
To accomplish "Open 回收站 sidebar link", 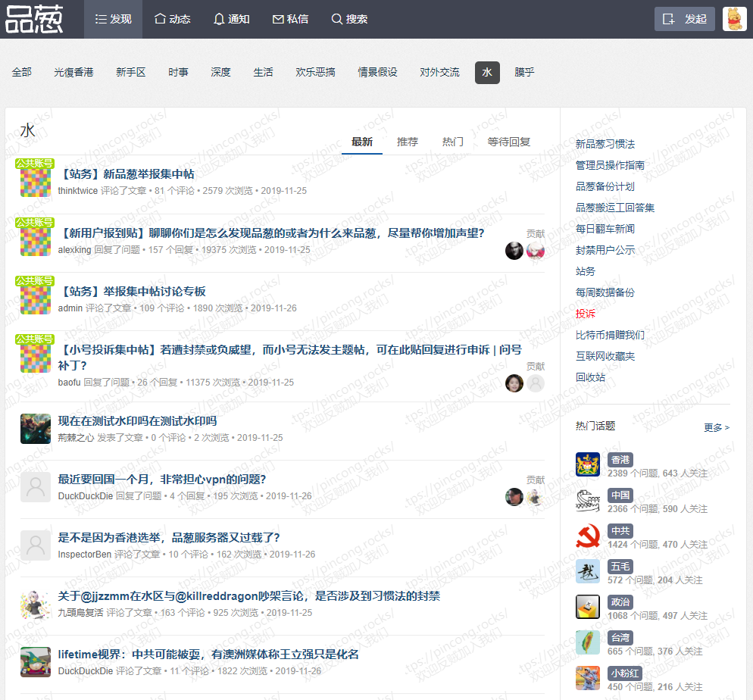I will pyautogui.click(x=590, y=377).
